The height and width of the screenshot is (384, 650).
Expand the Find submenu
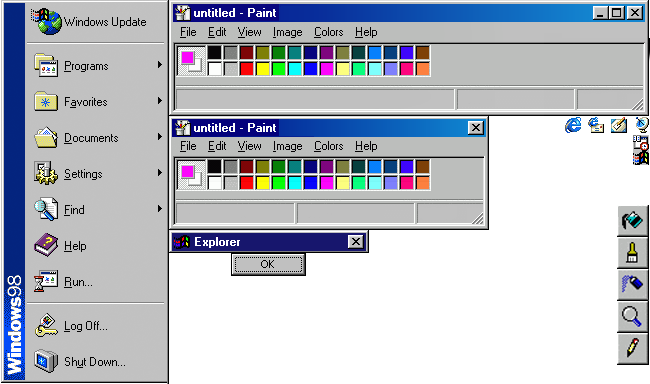pyautogui.click(x=96, y=210)
